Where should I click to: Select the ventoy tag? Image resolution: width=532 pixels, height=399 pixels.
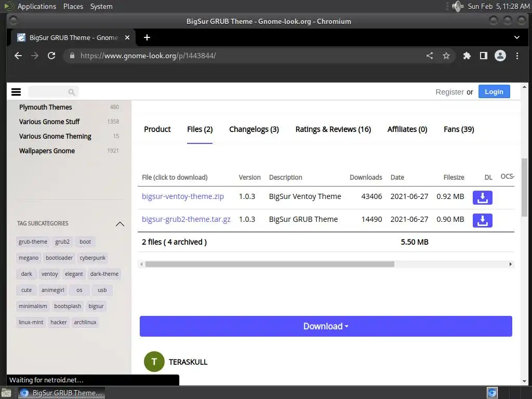tap(49, 274)
